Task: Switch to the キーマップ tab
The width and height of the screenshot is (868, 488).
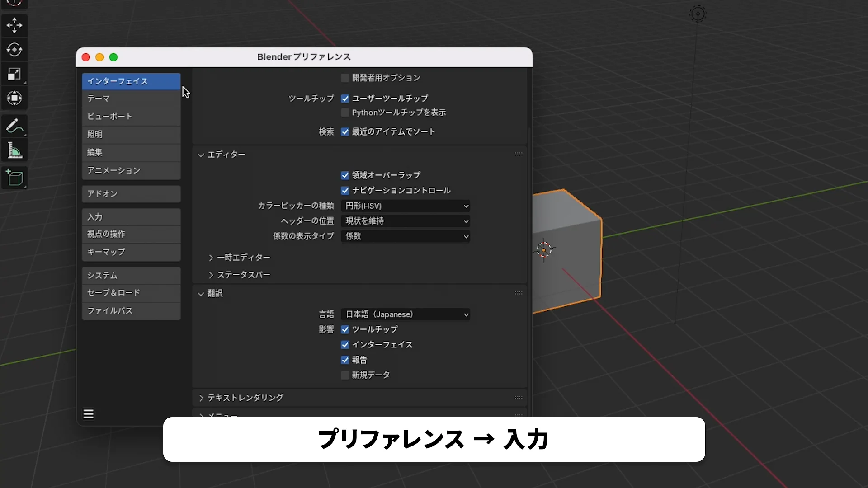Action: [131, 252]
